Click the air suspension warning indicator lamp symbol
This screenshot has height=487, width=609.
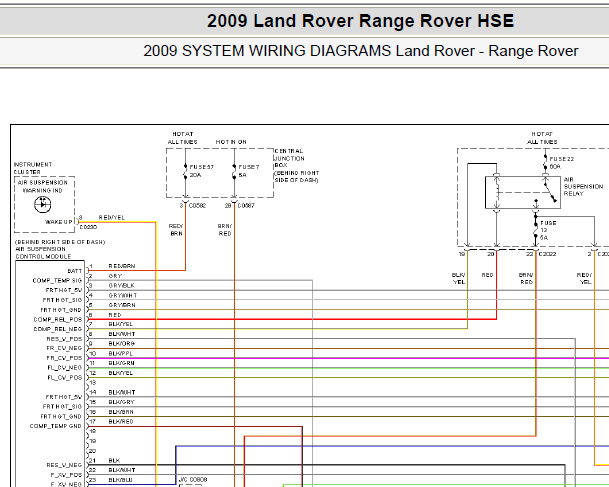pos(42,204)
